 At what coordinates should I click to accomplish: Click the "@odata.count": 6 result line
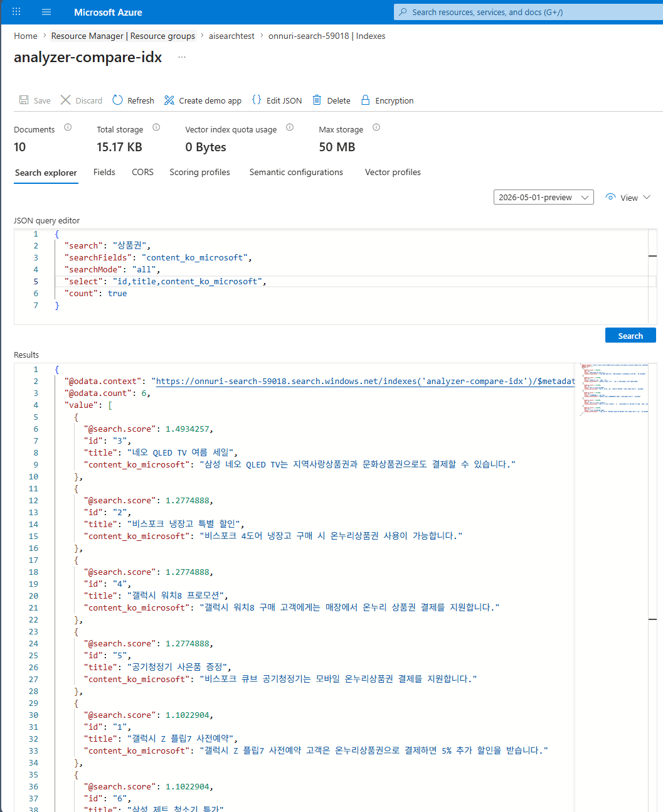(x=107, y=393)
